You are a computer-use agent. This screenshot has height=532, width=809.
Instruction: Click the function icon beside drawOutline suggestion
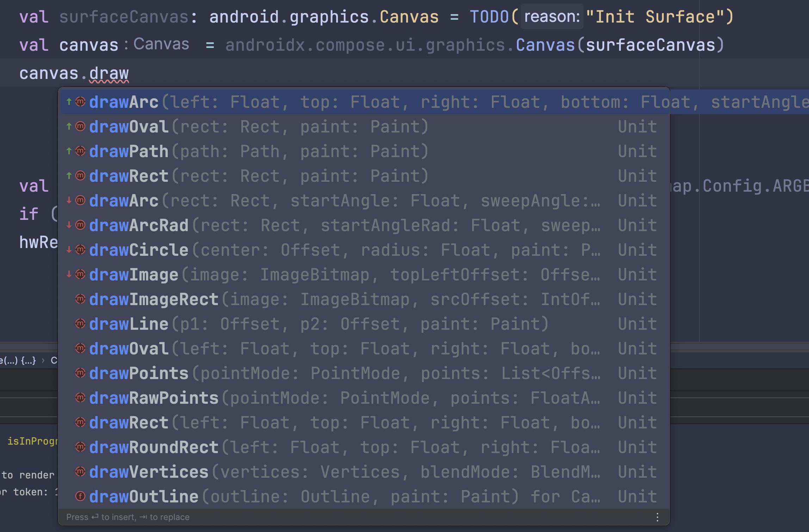[80, 496]
